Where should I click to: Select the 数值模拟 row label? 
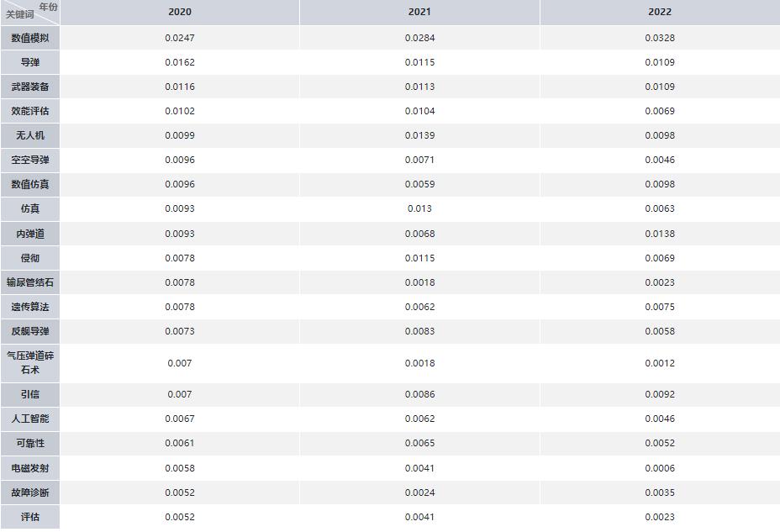point(30,38)
